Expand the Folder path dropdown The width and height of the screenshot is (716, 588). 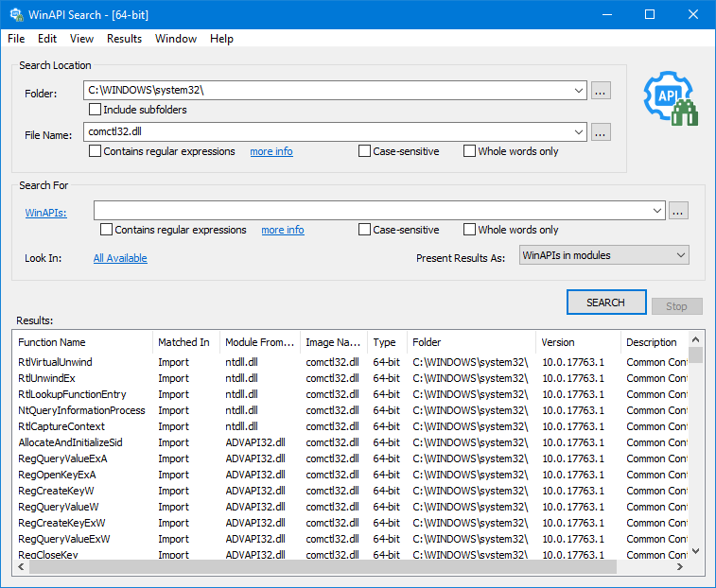(579, 91)
